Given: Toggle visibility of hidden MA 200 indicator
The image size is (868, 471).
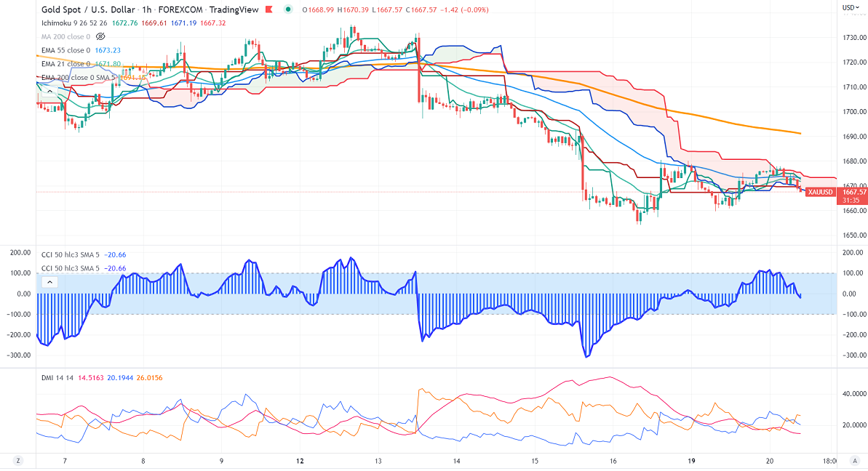Looking at the screenshot, I should point(100,36).
